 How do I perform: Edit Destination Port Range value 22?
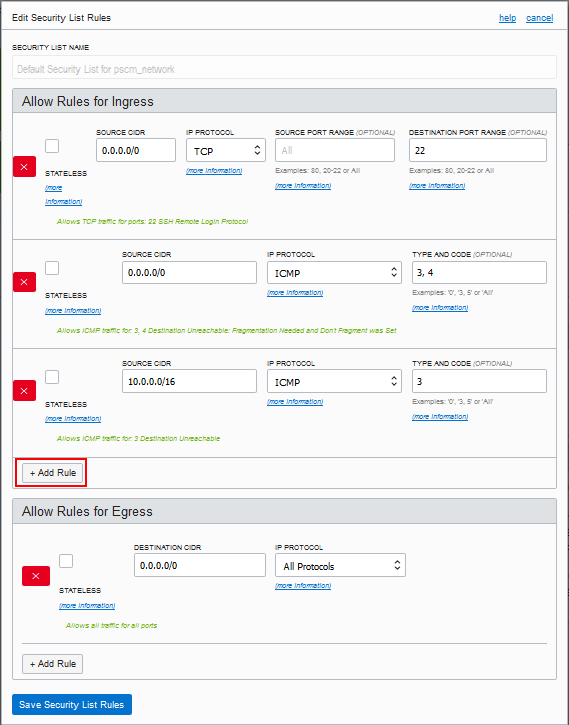[x=478, y=150]
